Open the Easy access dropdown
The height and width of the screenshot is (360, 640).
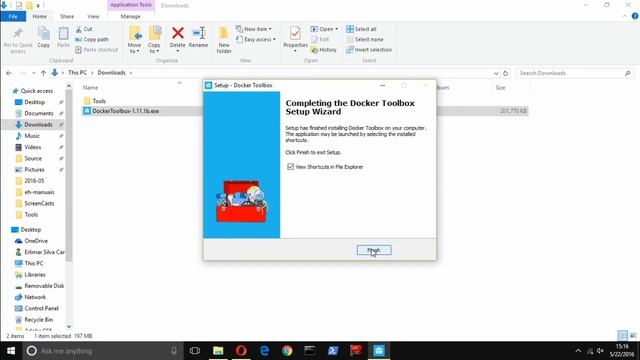point(256,40)
